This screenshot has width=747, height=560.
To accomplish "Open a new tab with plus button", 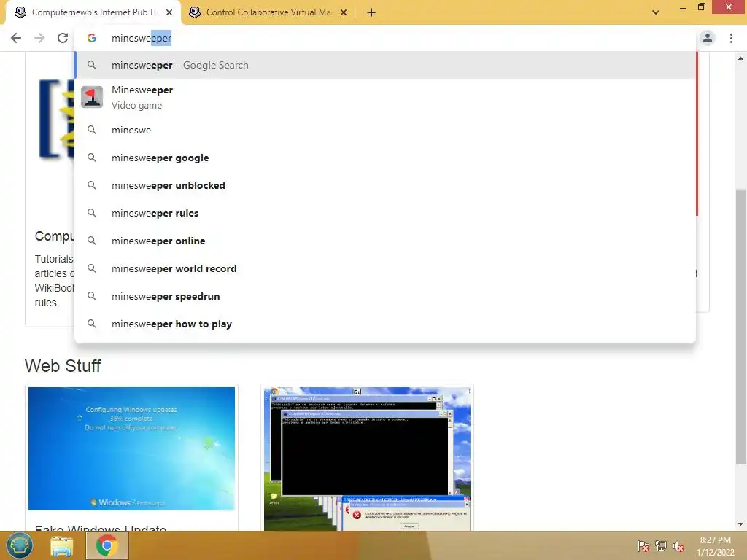I will [371, 12].
